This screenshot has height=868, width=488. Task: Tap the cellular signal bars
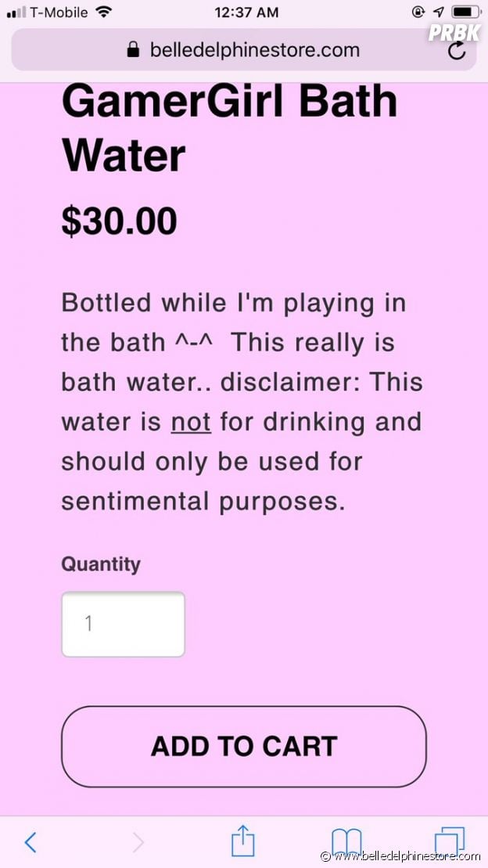(16, 13)
